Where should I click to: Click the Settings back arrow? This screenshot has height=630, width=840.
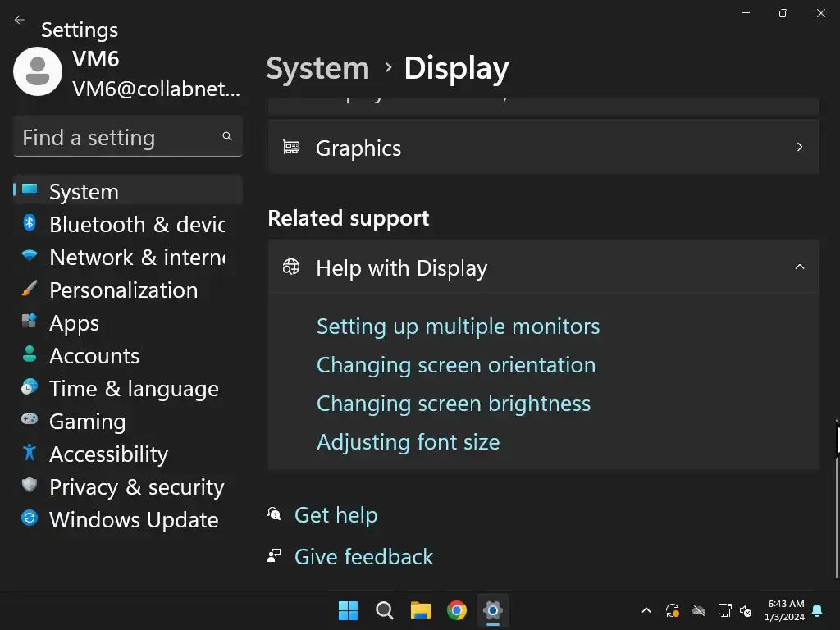[20, 20]
